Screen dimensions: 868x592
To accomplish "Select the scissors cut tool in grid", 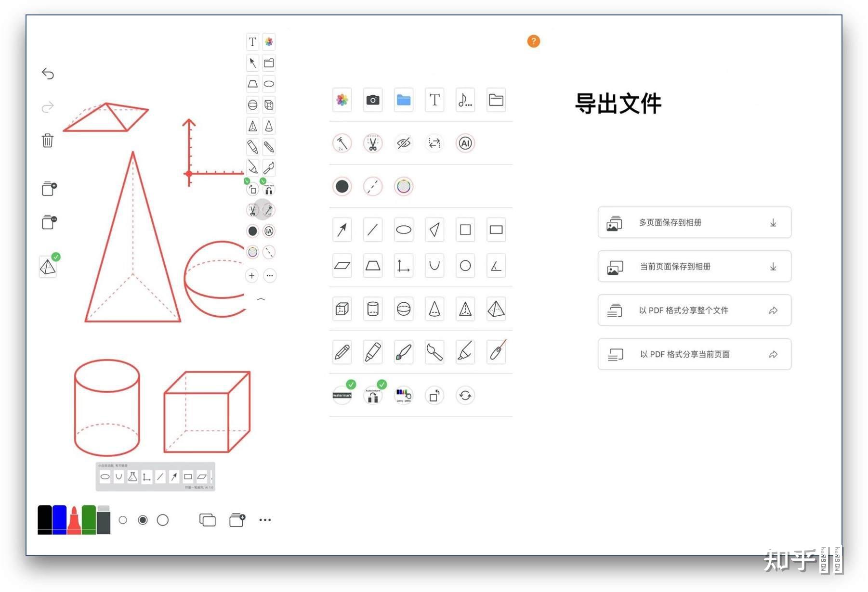I will click(373, 143).
